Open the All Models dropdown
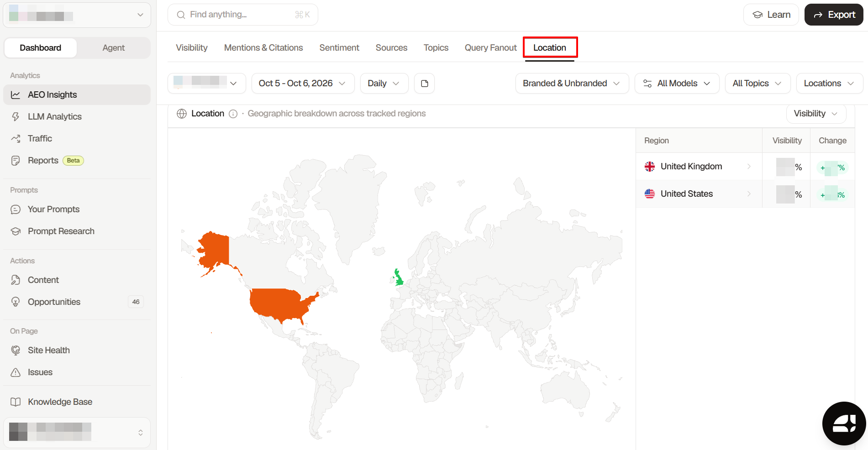This screenshot has width=868, height=450. [x=677, y=84]
